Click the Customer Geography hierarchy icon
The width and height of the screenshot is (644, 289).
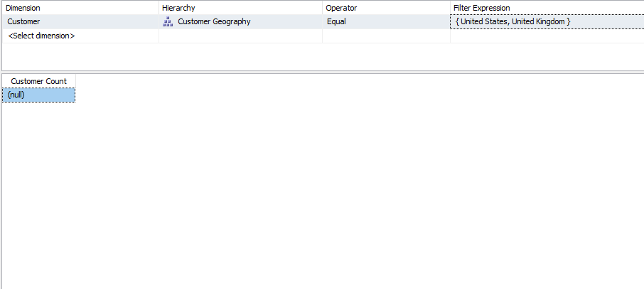click(168, 22)
